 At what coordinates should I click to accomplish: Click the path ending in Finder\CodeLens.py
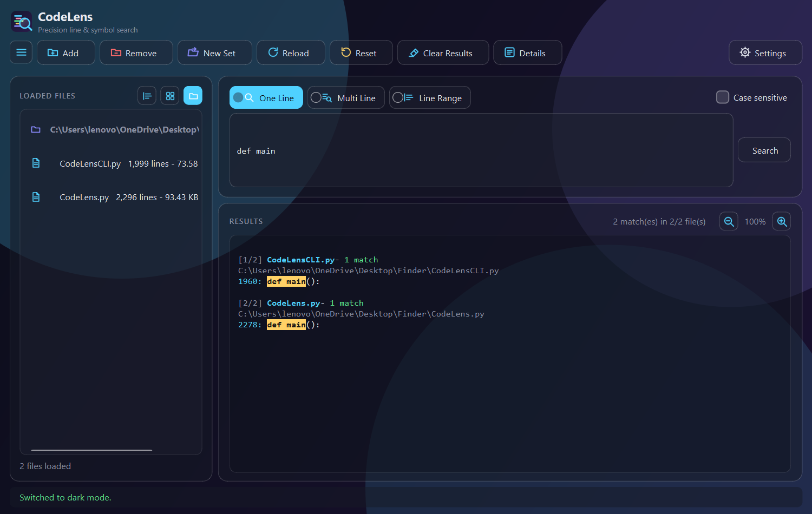[361, 314]
